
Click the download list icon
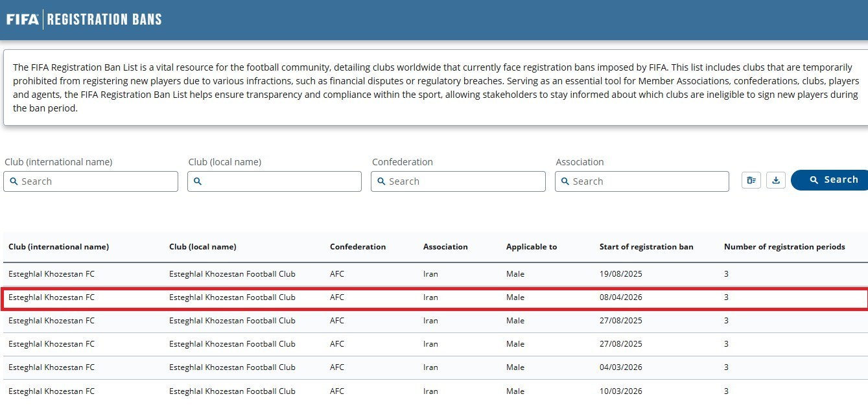775,181
